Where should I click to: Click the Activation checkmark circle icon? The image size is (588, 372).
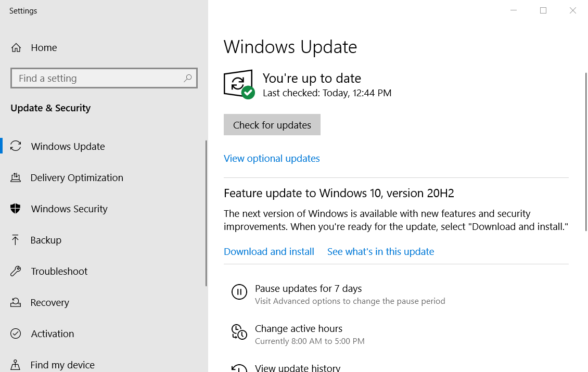coord(16,333)
